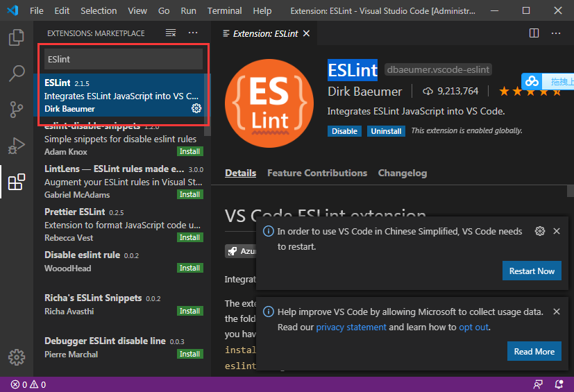Image resolution: width=574 pixels, height=392 pixels.
Task: Open the Run menu
Action: 189,10
